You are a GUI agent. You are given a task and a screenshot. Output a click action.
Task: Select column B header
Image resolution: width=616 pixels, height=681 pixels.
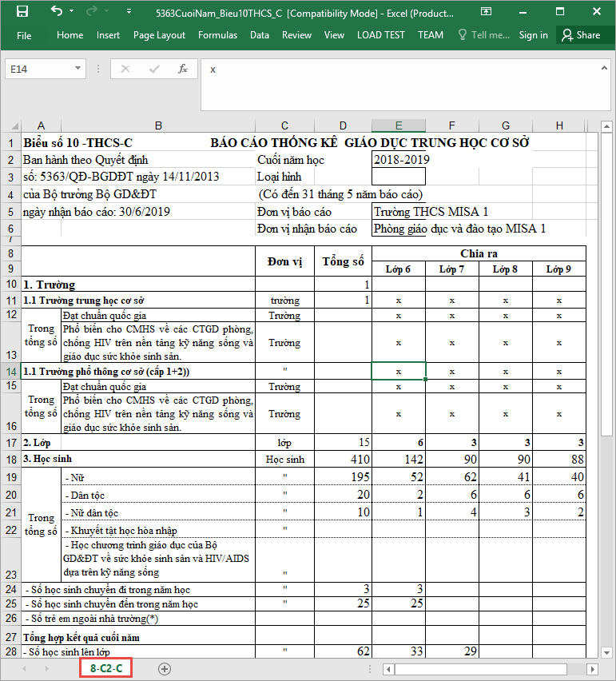tap(158, 125)
